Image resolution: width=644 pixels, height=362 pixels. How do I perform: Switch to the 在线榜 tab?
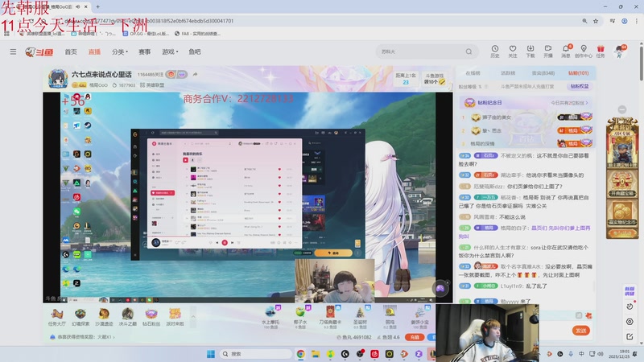(473, 73)
